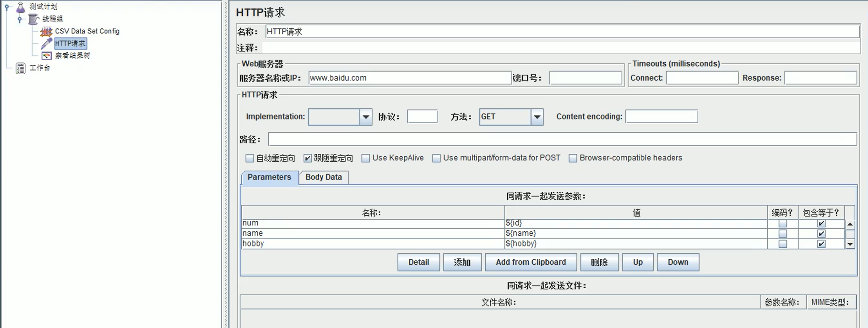Viewport: 868px width, 328px height.
Task: Click the 注释 comment input field
Action: (x=562, y=48)
